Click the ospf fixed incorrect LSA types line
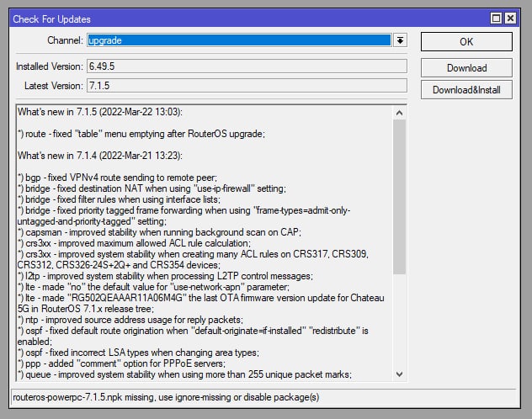The width and height of the screenshot is (532, 419). (x=138, y=353)
